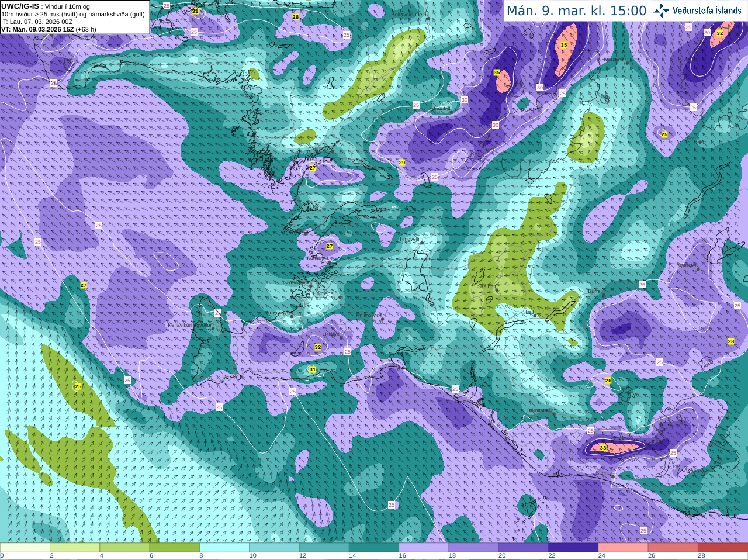Click the yellow 27 marker above Kjalarnes
The width and height of the screenshot is (748, 560).
[x=330, y=246]
